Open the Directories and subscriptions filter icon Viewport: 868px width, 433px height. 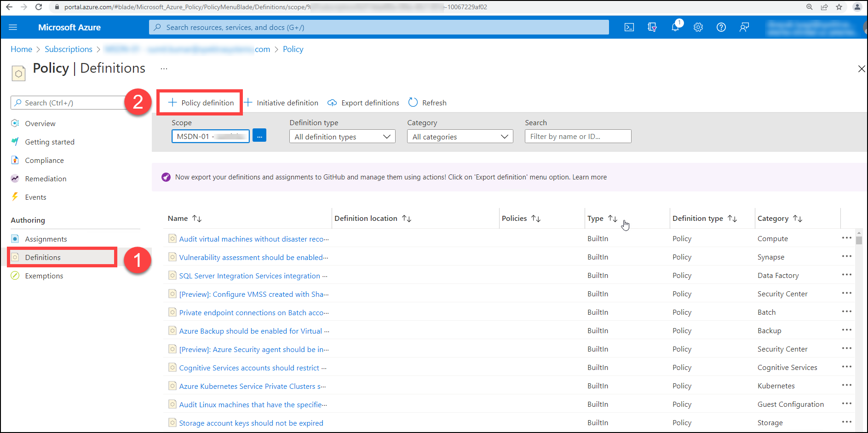pos(652,27)
